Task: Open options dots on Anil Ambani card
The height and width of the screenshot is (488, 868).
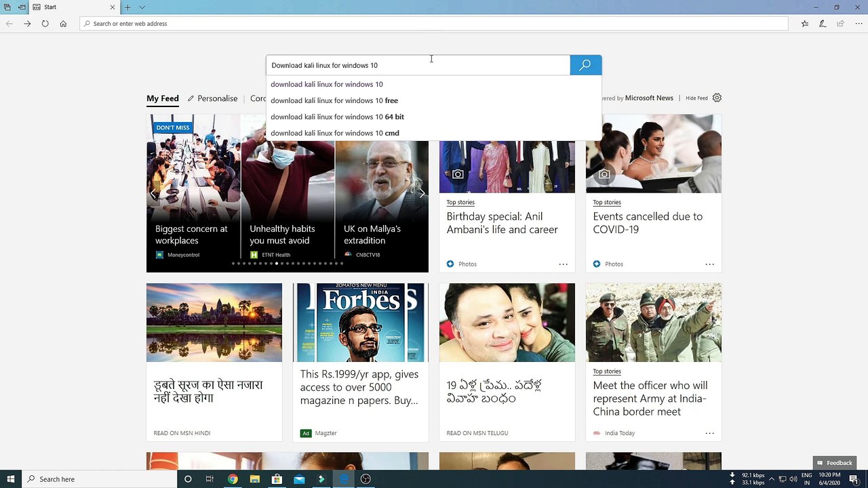Action: (563, 264)
